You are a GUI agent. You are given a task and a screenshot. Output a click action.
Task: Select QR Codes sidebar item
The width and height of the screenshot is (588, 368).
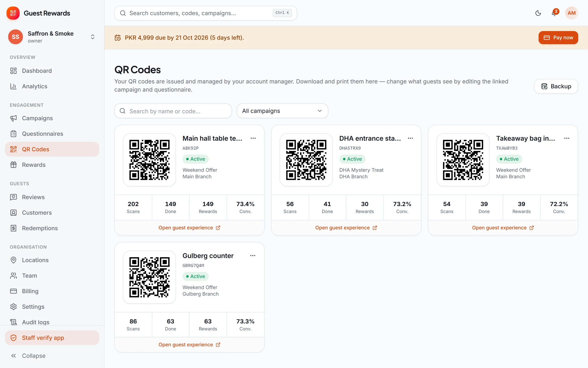click(x=52, y=149)
